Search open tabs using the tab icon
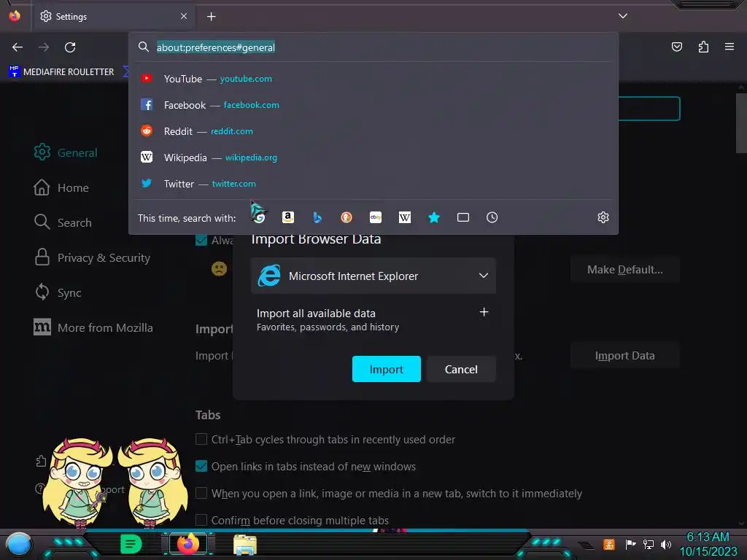 coord(463,217)
